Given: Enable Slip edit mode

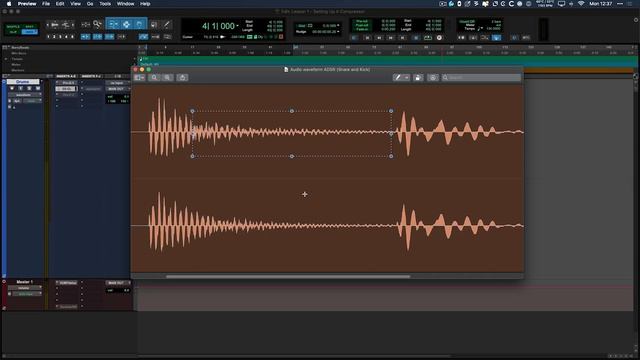Looking at the screenshot, I should [x=13, y=32].
